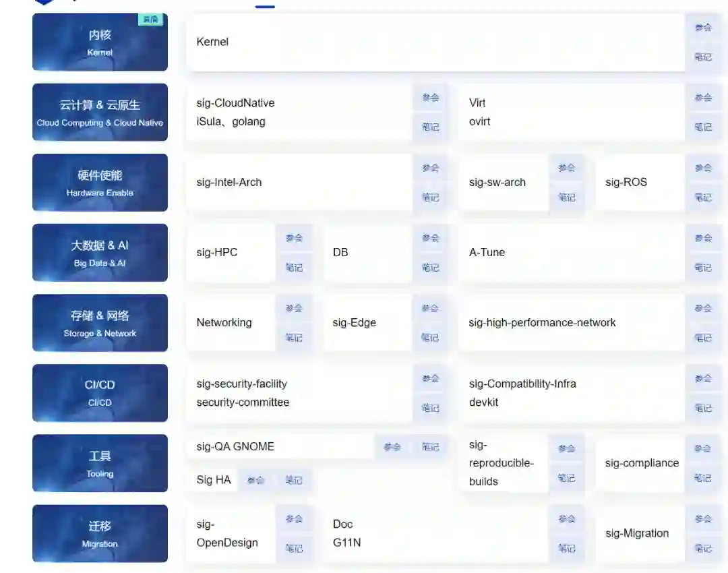This screenshot has height=573, width=728.
Task: Join sig-HPC meeting via 参会
Action: click(294, 238)
